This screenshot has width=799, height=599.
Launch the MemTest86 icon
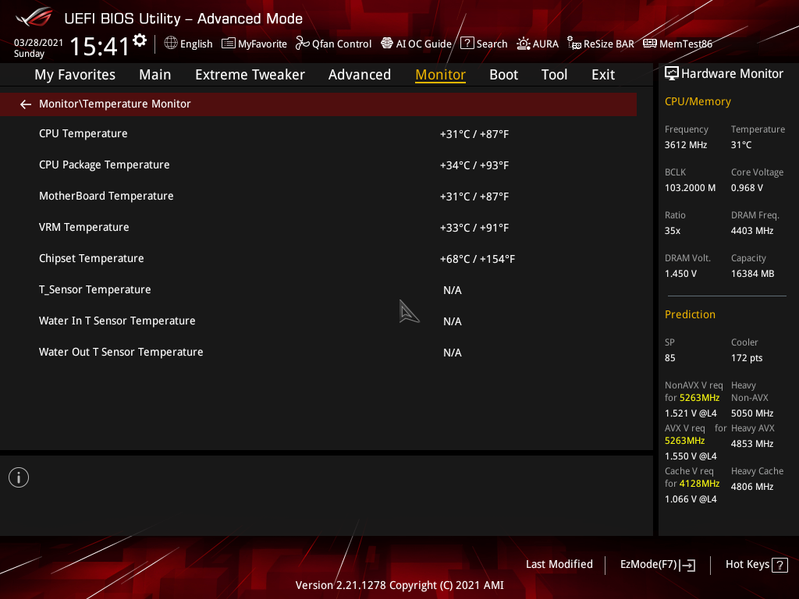tap(650, 43)
